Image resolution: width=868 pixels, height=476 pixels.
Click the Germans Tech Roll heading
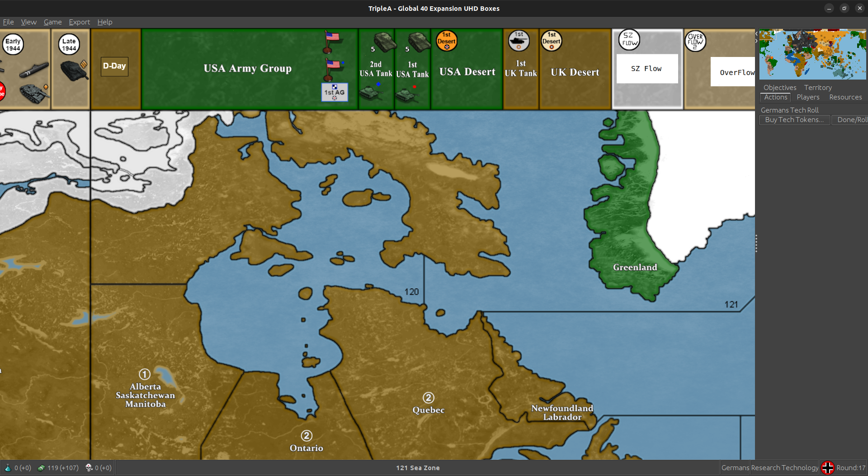[789, 110]
